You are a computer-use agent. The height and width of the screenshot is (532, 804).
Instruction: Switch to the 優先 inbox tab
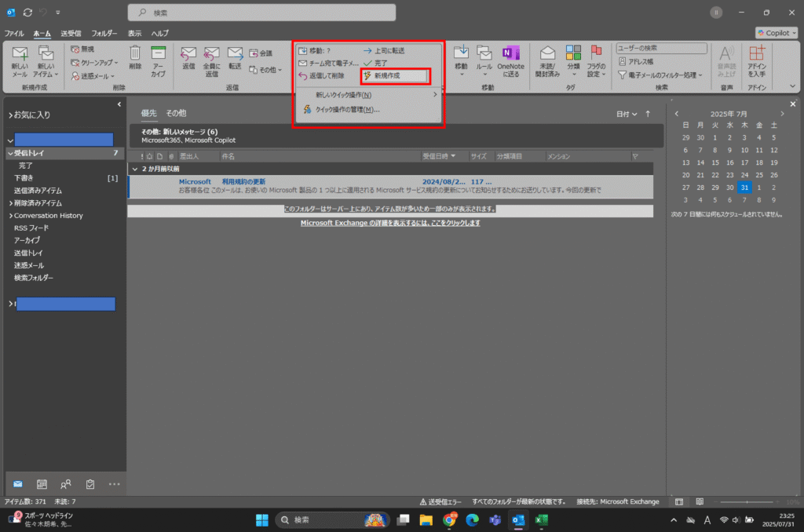(x=148, y=113)
